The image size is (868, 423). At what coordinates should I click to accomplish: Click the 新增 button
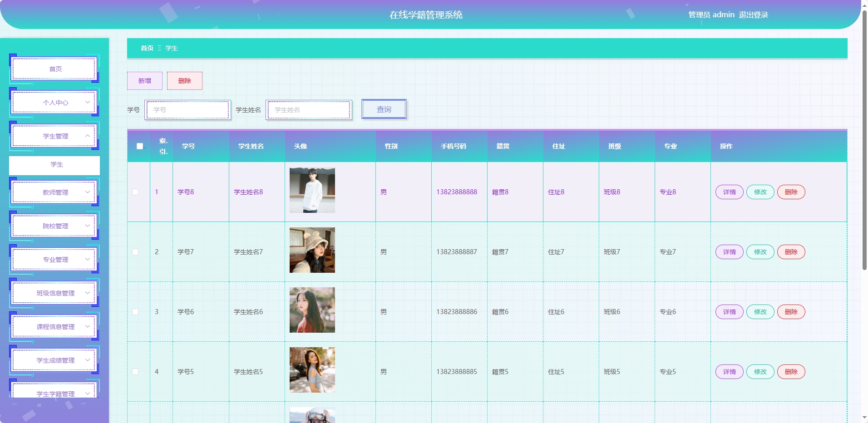click(145, 81)
